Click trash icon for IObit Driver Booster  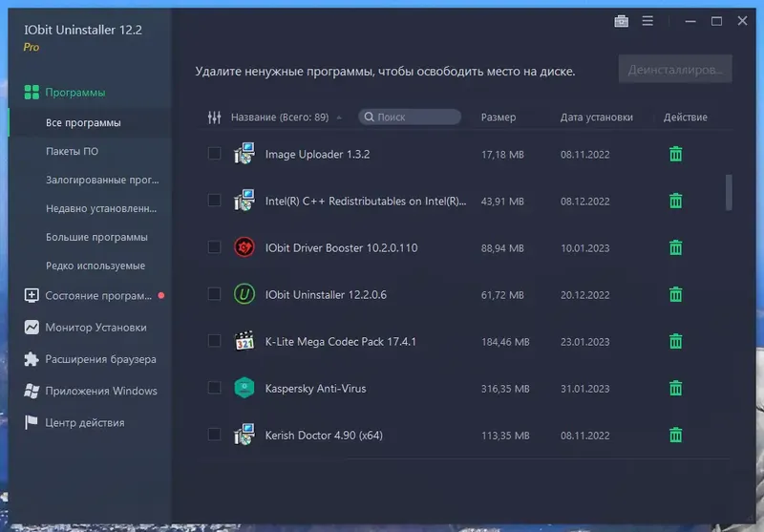(675, 247)
